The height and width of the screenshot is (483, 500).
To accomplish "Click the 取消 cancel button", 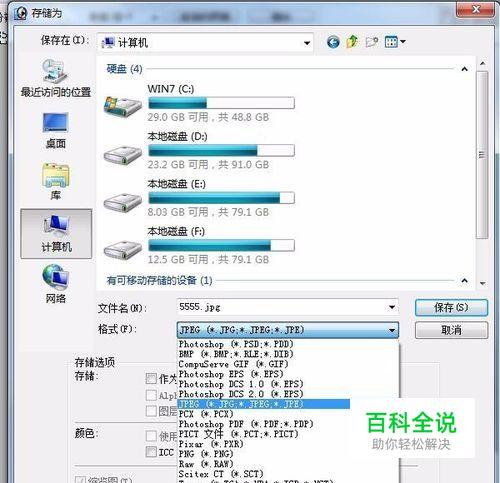I will pyautogui.click(x=451, y=330).
